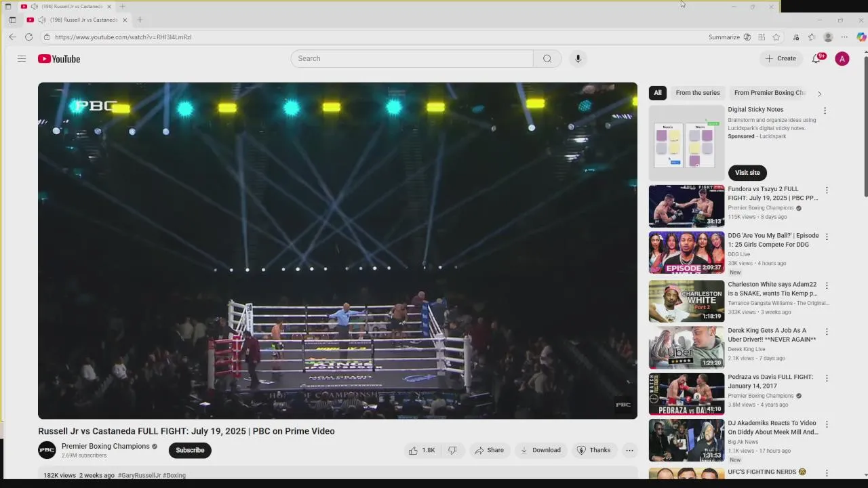Pause the video by clicking the player

point(338,250)
